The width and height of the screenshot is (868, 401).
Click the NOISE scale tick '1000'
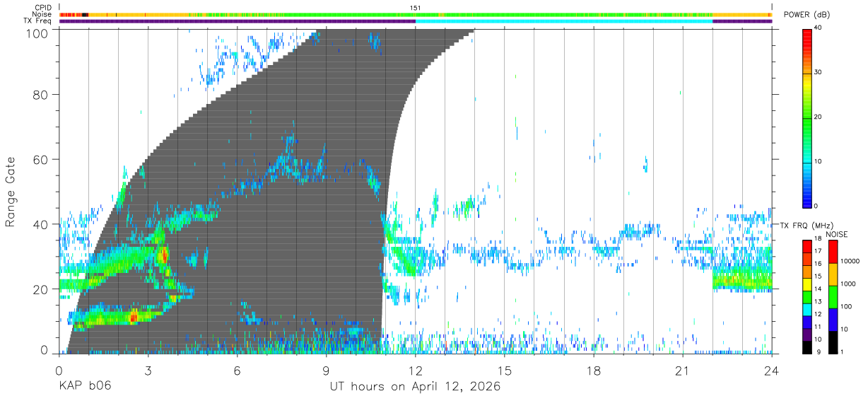[848, 284]
